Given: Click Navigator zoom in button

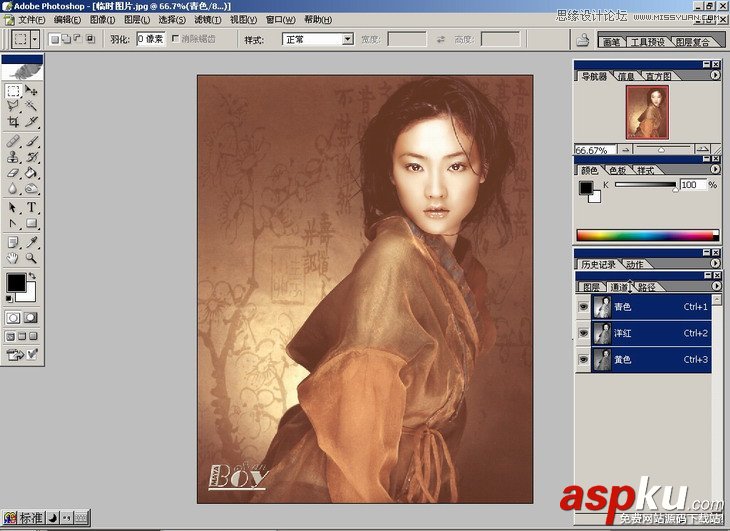Looking at the screenshot, I should point(702,149).
